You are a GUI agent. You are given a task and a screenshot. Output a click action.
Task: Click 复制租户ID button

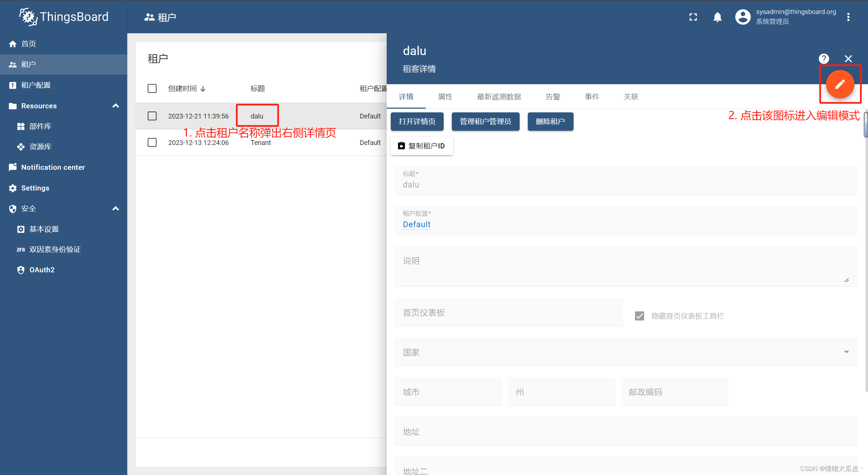(x=422, y=146)
